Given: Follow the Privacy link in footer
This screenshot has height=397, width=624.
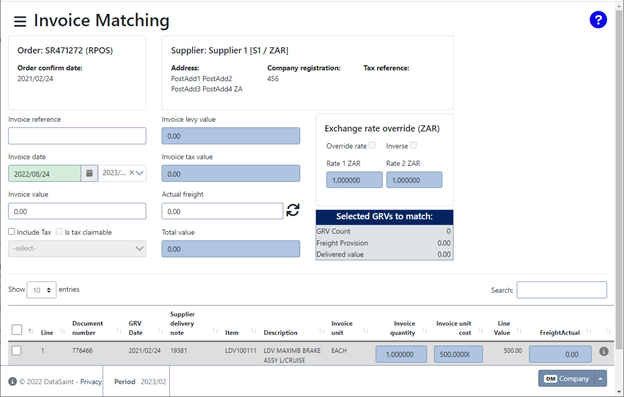Looking at the screenshot, I should point(91,382).
